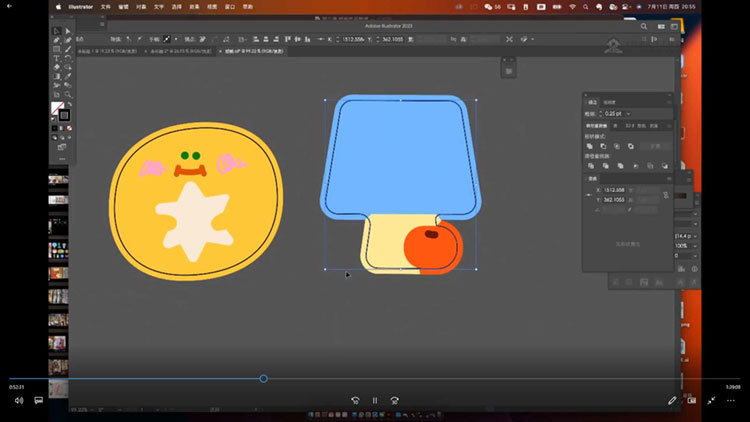750x422 pixels.
Task: Open the 文件 menu
Action: point(104,5)
